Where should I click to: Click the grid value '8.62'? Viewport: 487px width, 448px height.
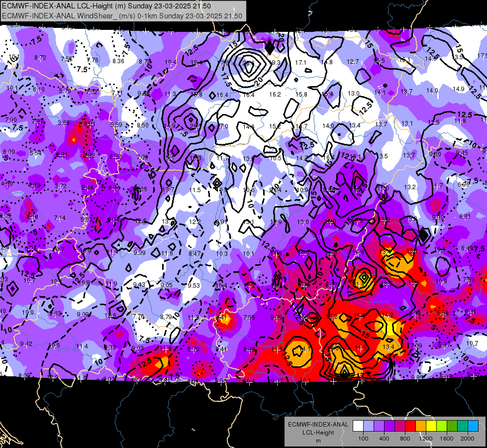point(56,314)
